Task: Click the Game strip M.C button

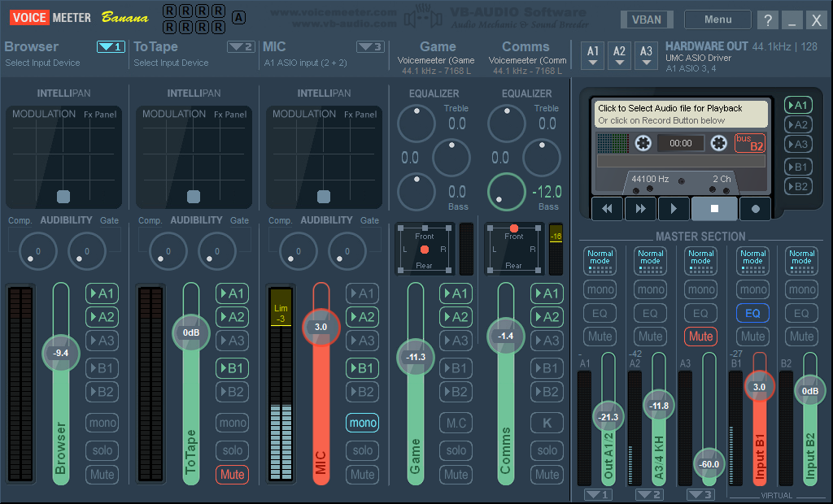Action: tap(456, 423)
